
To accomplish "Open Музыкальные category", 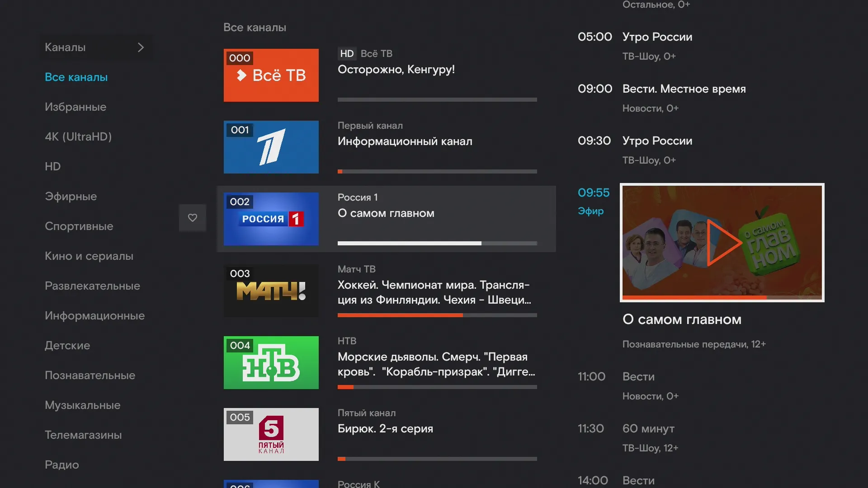I will 82,405.
